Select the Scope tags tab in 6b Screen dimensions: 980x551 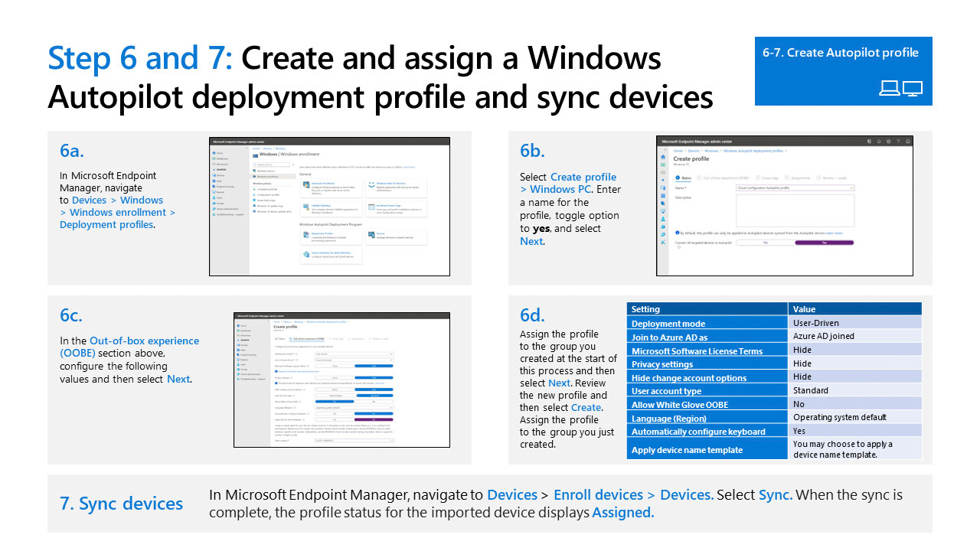tap(767, 178)
